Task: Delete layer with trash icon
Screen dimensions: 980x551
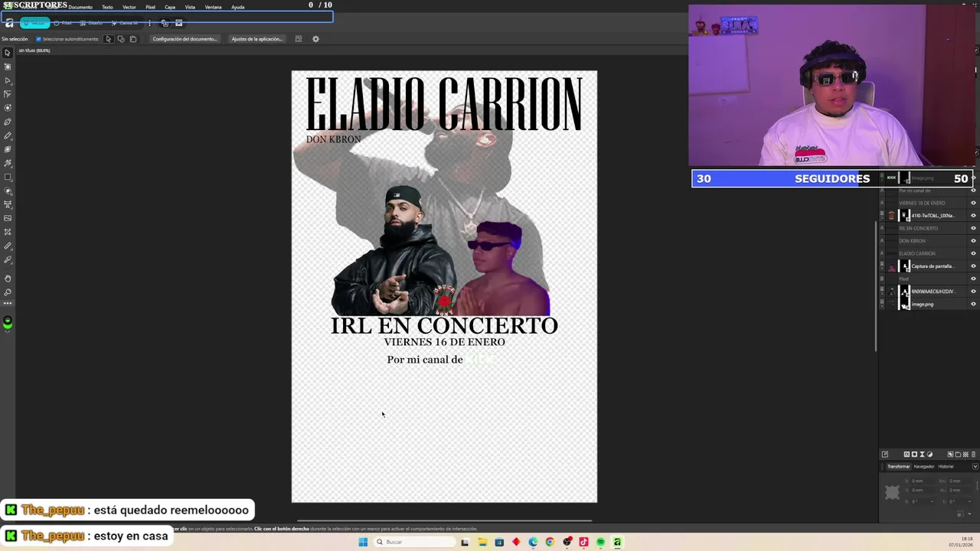Action: 973,455
